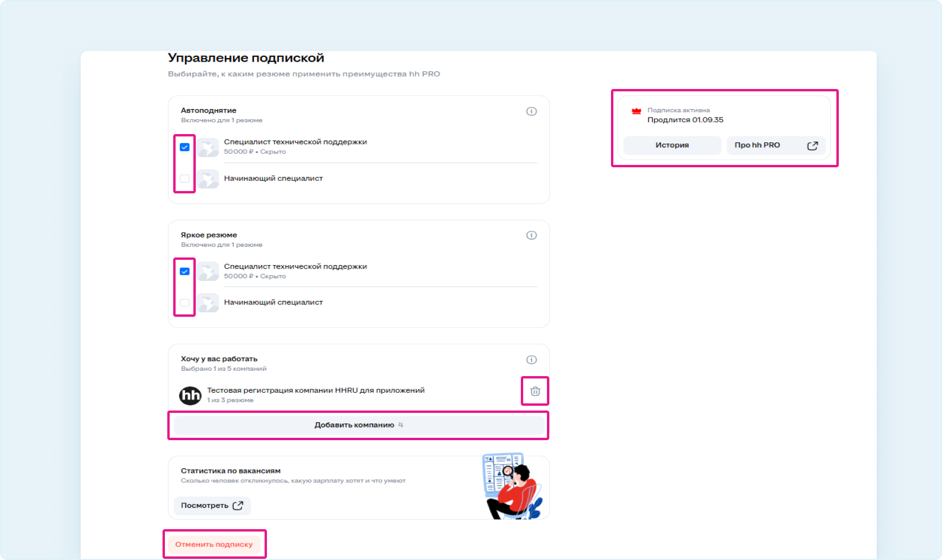942x560 pixels.
Task: Click the red crown subscription icon
Action: (x=637, y=111)
